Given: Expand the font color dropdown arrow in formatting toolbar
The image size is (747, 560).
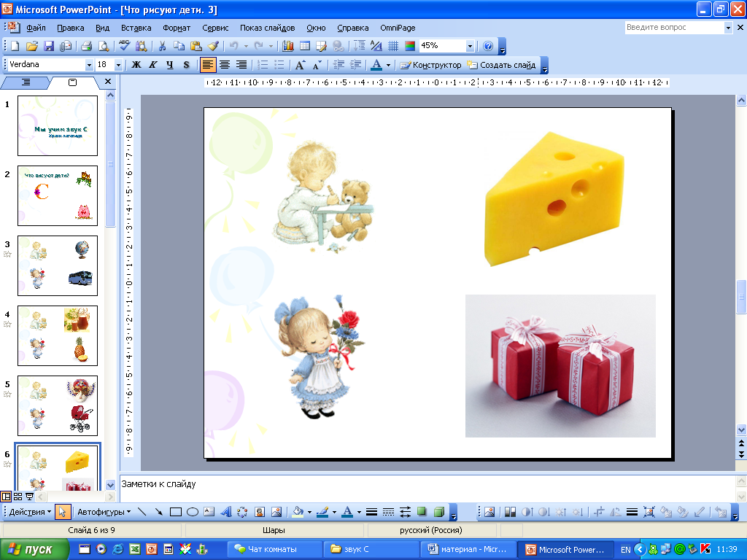Looking at the screenshot, I should coord(388,65).
